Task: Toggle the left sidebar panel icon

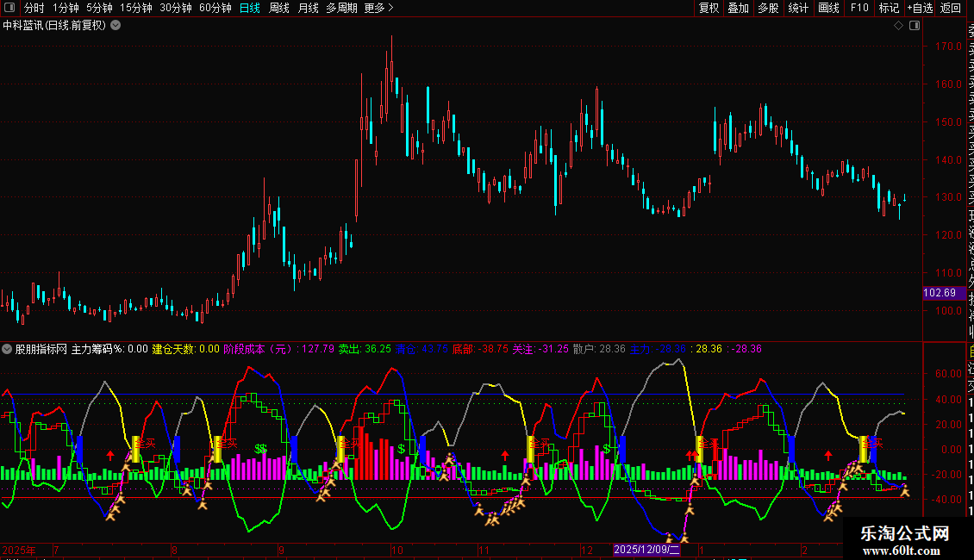Action: click(x=9, y=8)
